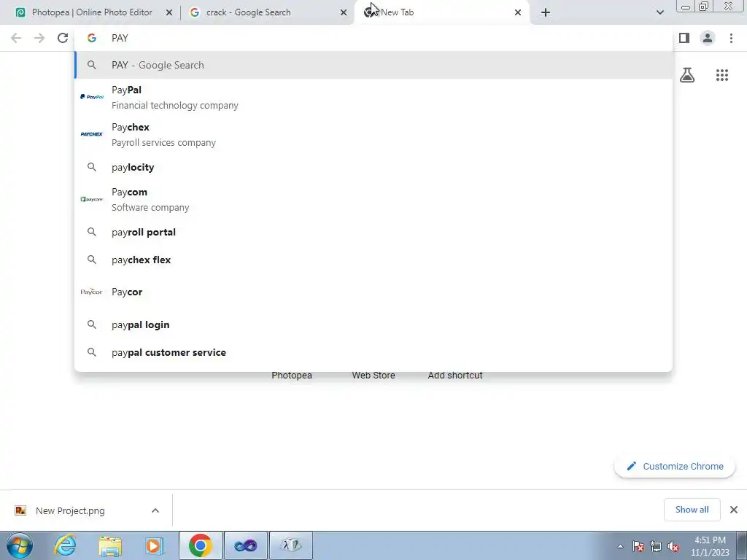Viewport: 747px width, 560px height.
Task: Open the lambda app on taskbar
Action: pos(291,545)
